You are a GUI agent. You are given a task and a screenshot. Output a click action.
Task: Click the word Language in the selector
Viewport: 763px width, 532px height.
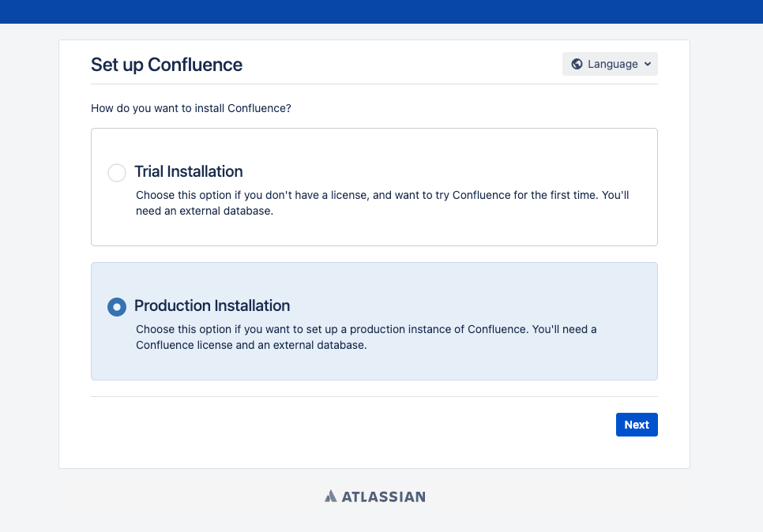pyautogui.click(x=613, y=64)
